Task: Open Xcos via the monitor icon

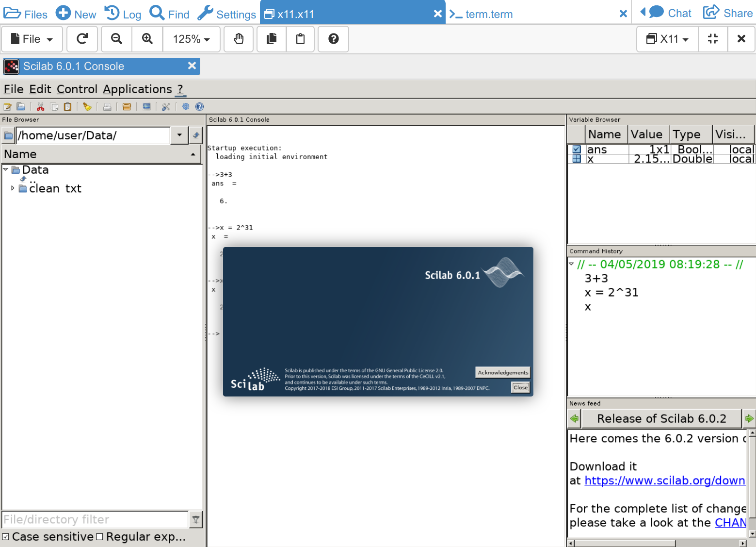Action: pos(146,107)
